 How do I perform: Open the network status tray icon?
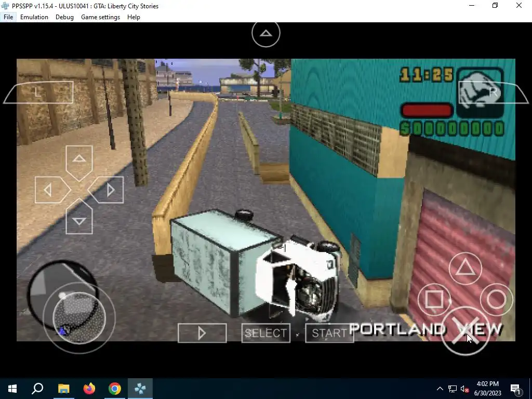[453, 389]
